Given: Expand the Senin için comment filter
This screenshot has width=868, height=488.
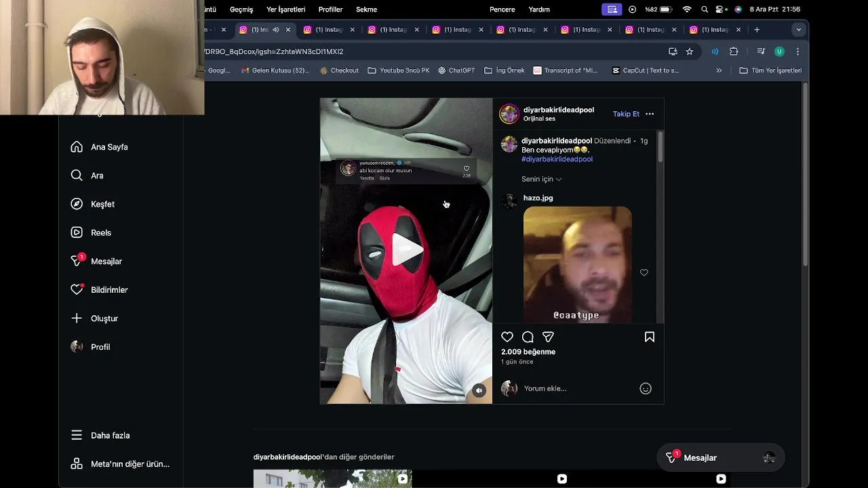Looking at the screenshot, I should (x=542, y=179).
